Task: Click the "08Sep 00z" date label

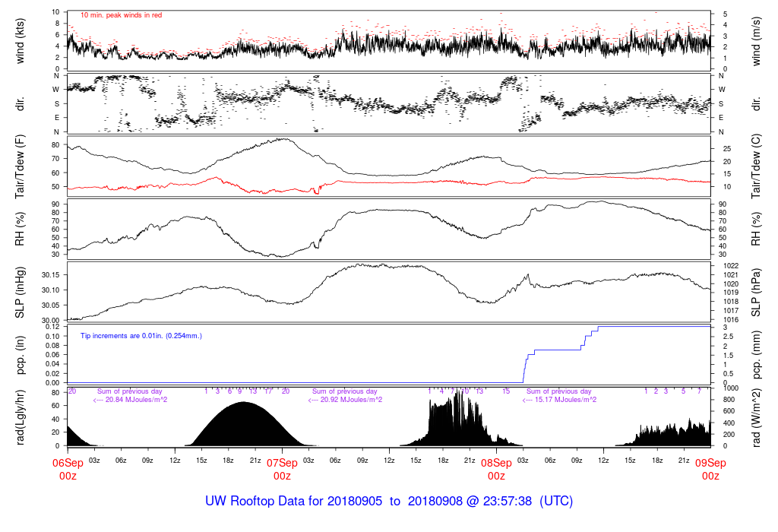Action: (x=496, y=470)
